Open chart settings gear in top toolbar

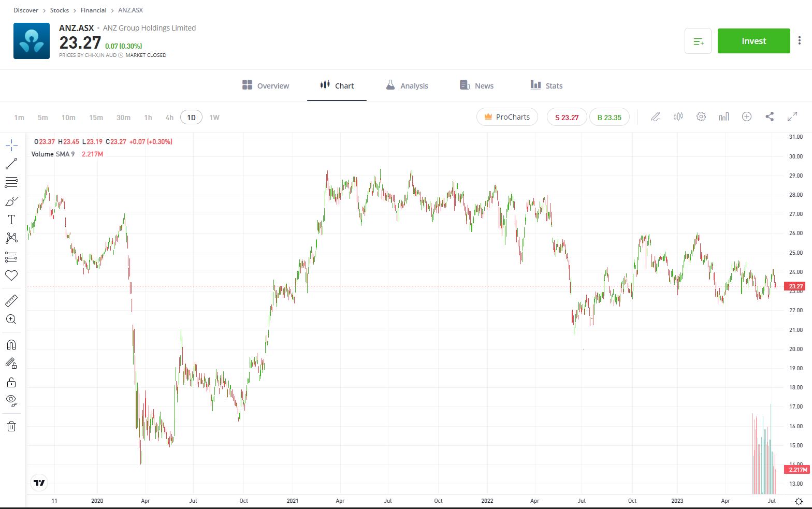click(701, 117)
